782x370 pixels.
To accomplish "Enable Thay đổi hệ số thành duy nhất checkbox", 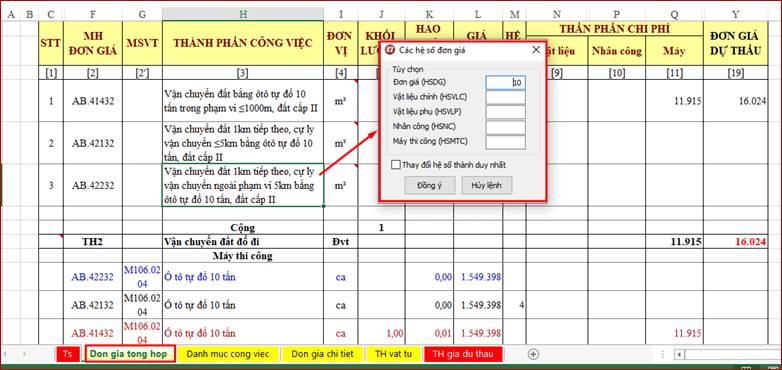I will (x=396, y=165).
